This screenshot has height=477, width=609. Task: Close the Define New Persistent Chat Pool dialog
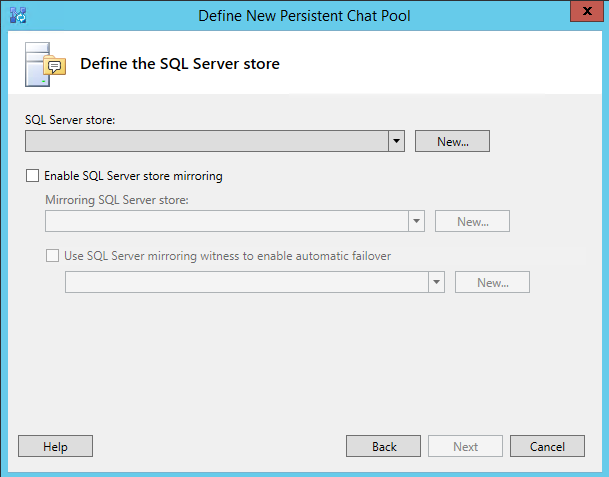pos(587,11)
